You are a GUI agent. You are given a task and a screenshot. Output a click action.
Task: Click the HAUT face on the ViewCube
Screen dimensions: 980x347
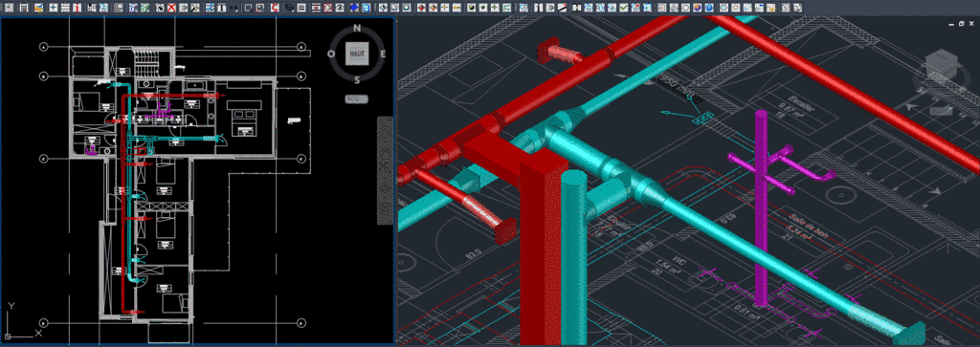point(357,54)
